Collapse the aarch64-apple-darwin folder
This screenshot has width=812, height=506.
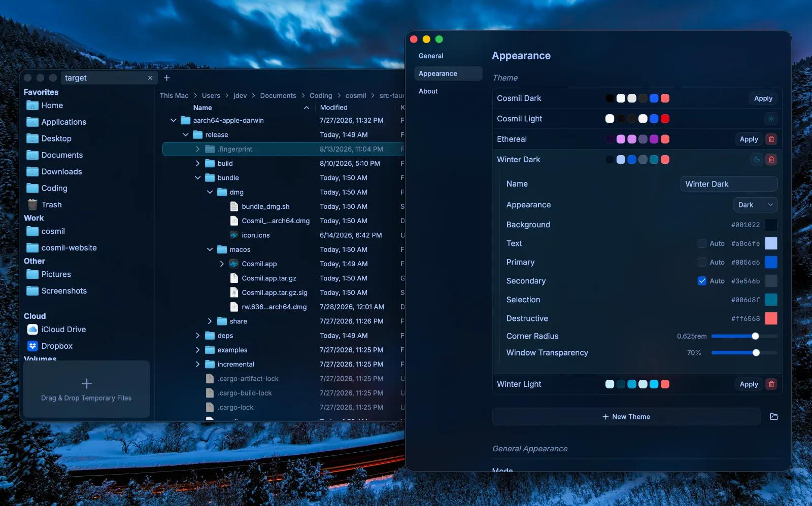coord(173,121)
